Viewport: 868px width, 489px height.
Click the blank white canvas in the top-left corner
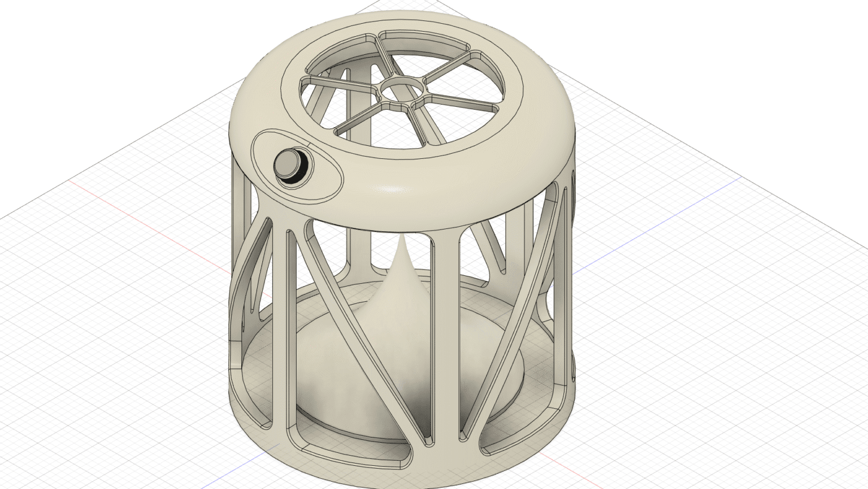[x=57, y=45]
